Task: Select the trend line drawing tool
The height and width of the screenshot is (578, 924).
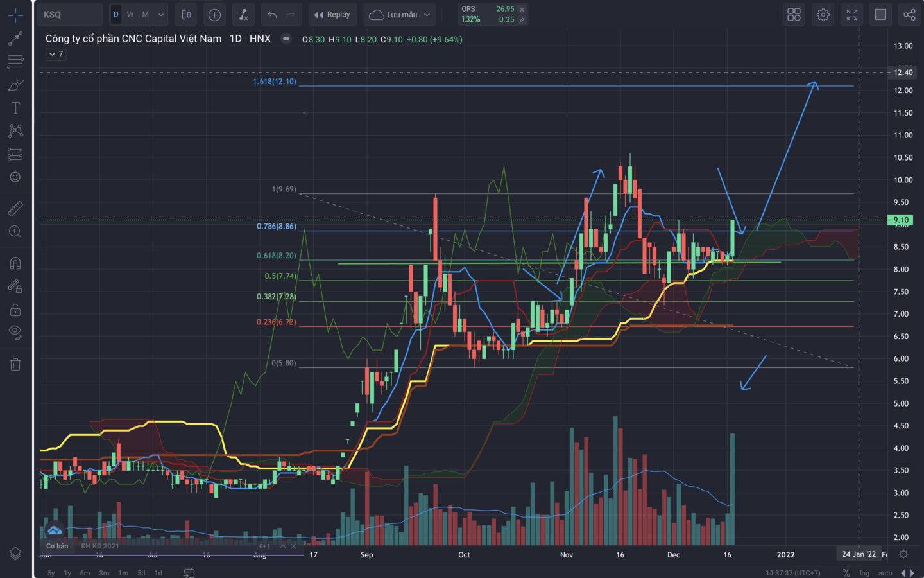Action: pos(15,39)
